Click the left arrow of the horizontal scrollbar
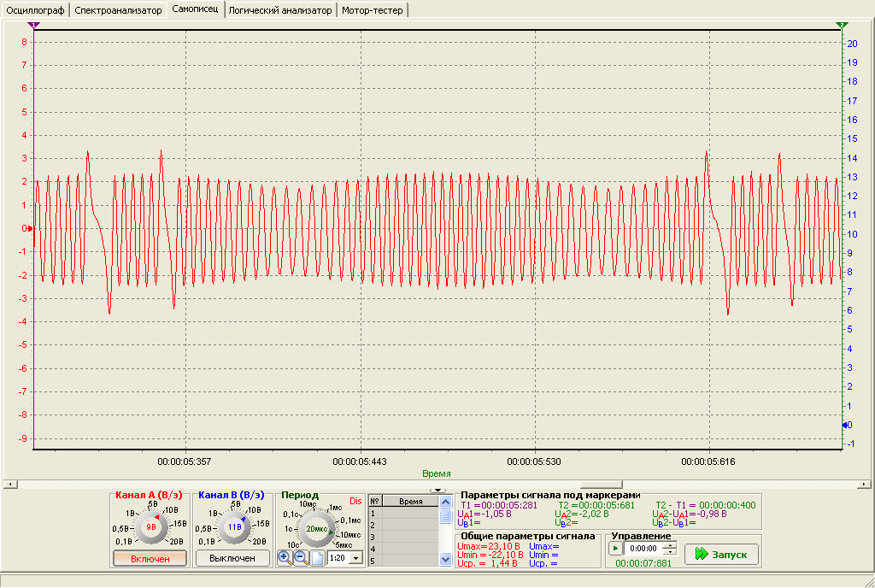Screen dimensions: 875x588 pyautogui.click(x=10, y=485)
